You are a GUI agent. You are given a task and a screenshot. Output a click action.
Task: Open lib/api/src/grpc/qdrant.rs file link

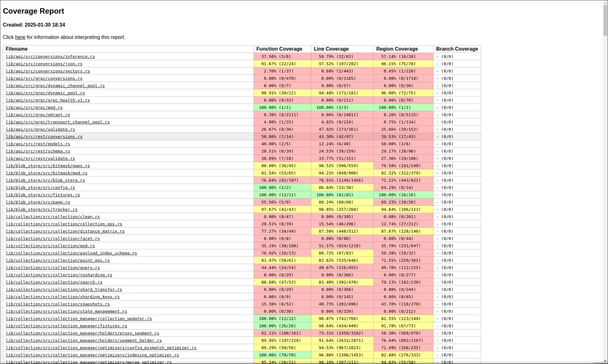click(x=38, y=115)
